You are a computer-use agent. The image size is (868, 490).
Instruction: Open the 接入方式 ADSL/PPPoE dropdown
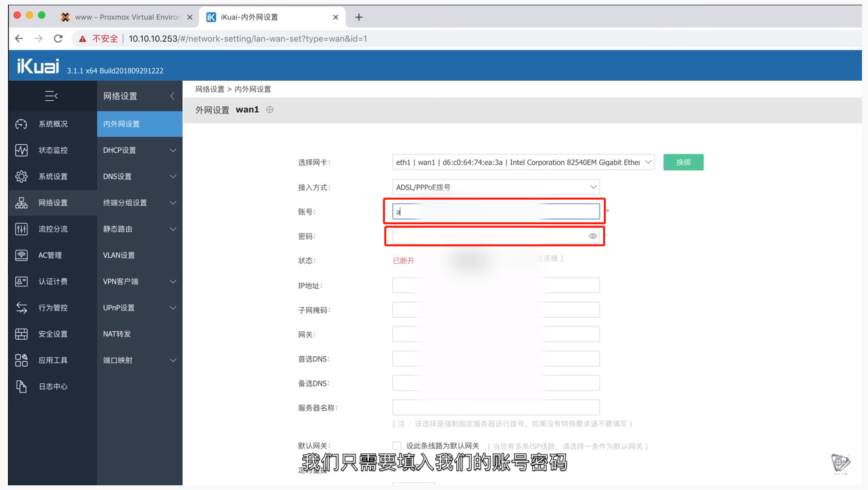[496, 188]
